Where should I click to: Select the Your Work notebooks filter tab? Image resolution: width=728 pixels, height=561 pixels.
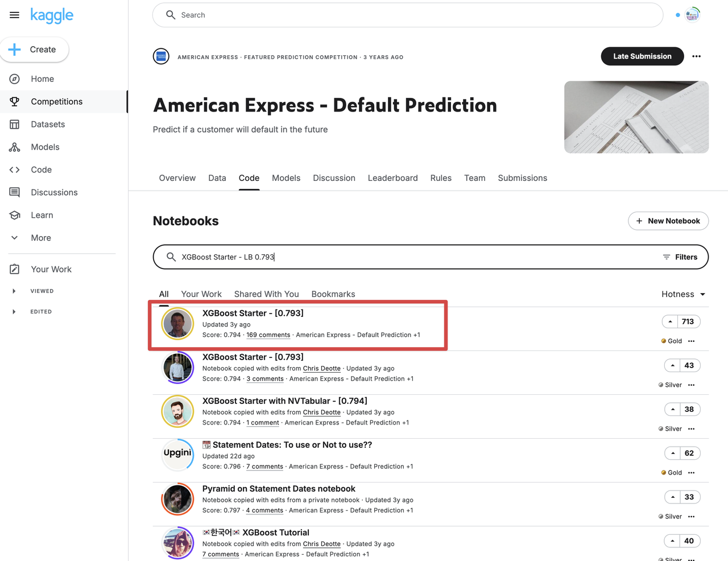pyautogui.click(x=201, y=294)
